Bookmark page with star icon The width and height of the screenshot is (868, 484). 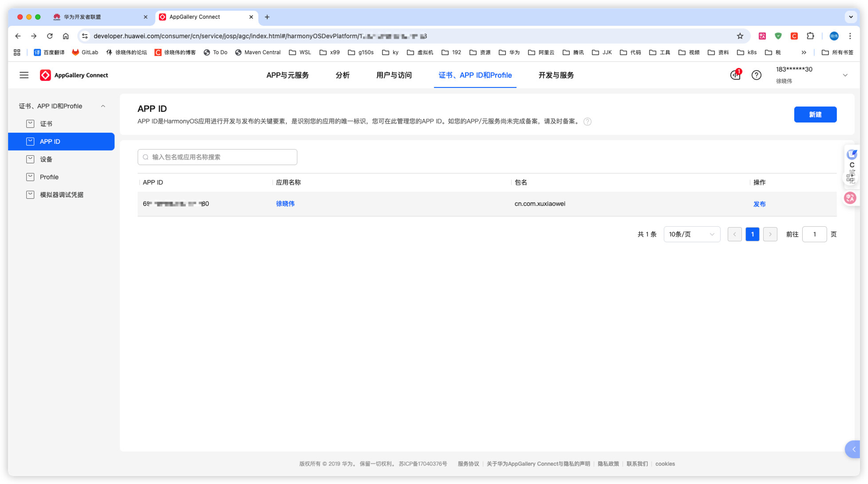[740, 36]
